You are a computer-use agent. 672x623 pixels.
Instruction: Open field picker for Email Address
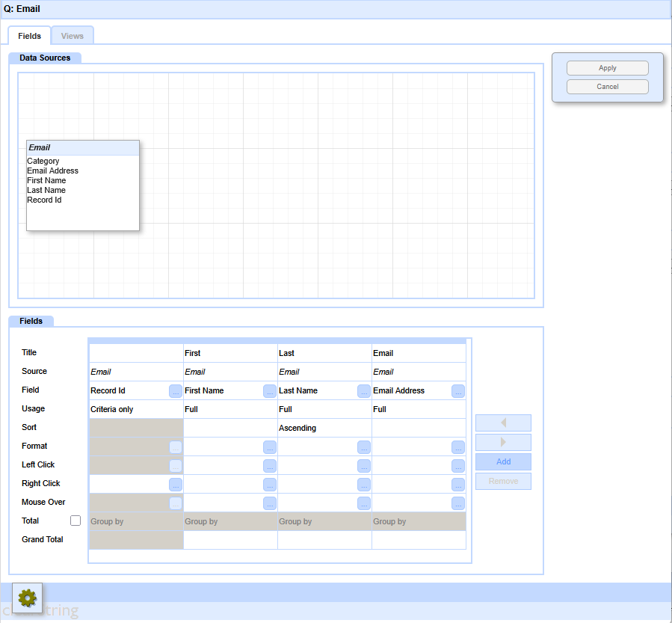tap(458, 391)
